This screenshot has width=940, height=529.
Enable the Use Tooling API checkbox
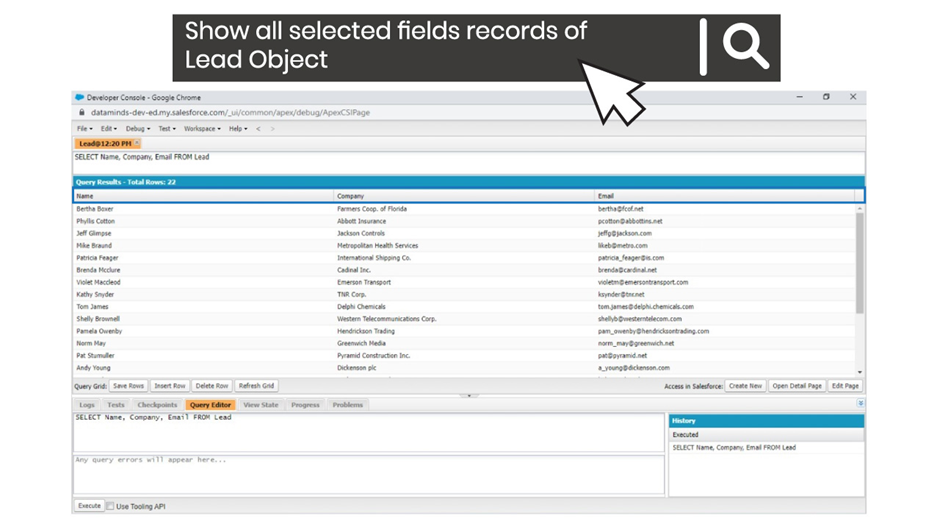coord(110,506)
